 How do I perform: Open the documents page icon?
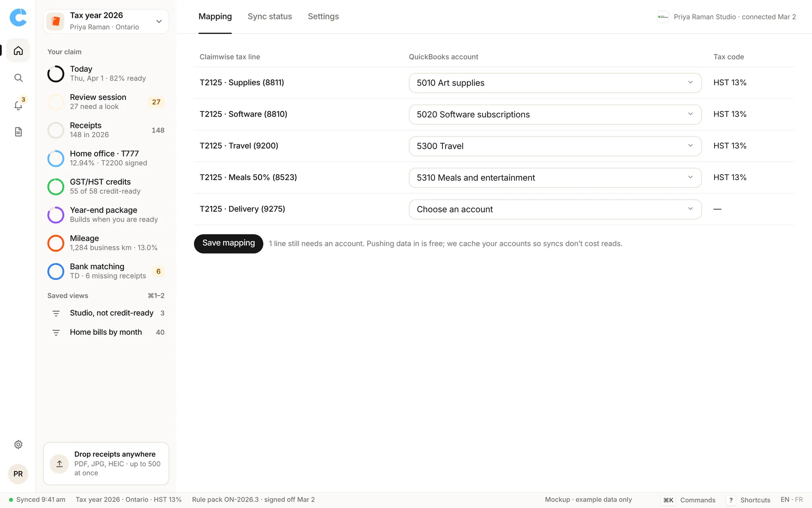[18, 132]
